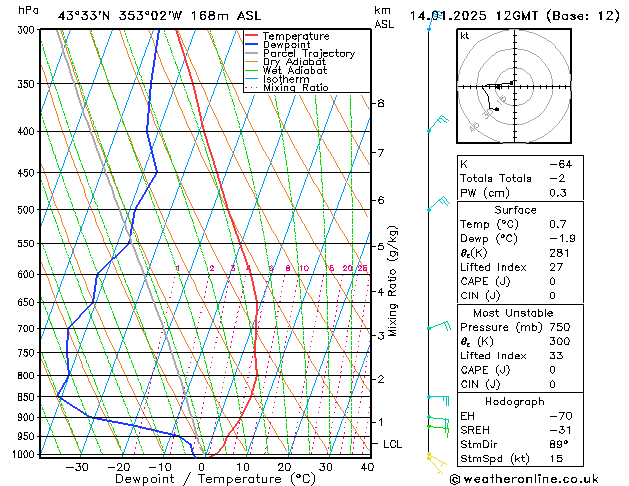Click the 'Surface' section heading
This screenshot has height=486, width=629.
click(x=515, y=210)
